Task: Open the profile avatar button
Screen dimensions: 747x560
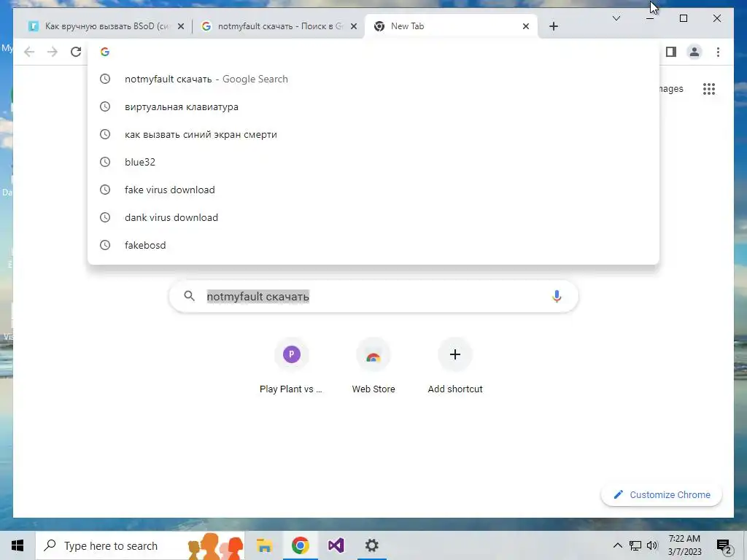Action: 694,52
